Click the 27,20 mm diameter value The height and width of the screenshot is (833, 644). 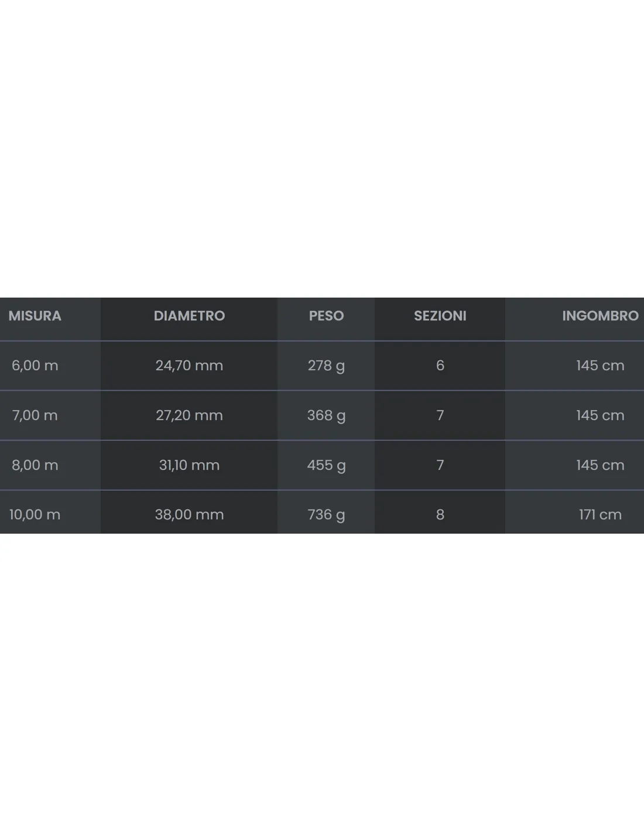189,415
